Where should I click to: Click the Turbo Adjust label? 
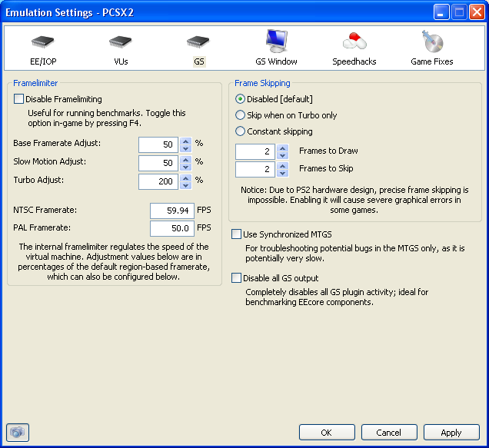[38, 180]
